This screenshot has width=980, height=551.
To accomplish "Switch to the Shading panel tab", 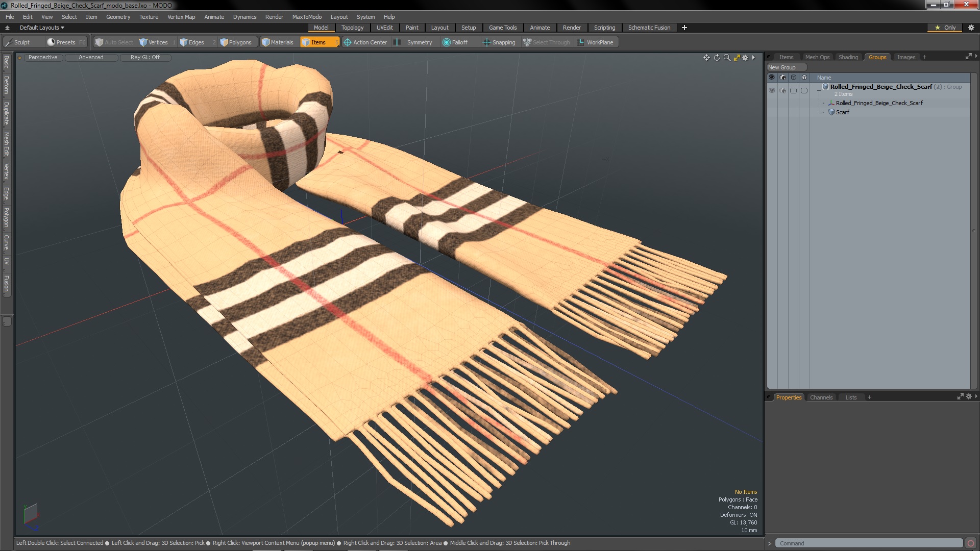I will coord(848,57).
